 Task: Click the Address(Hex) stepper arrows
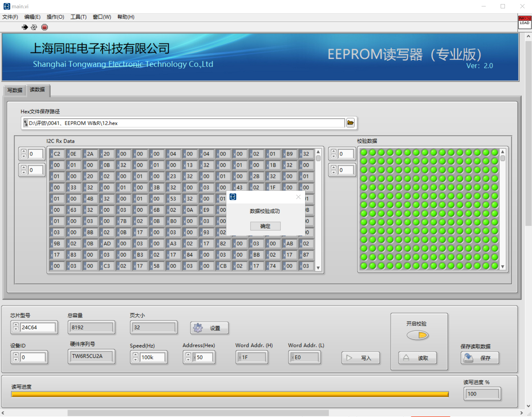click(188, 357)
